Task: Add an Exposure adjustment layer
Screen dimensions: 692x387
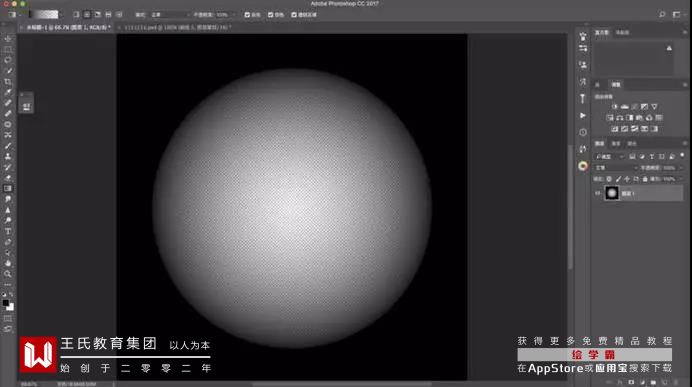Action: tap(644, 106)
